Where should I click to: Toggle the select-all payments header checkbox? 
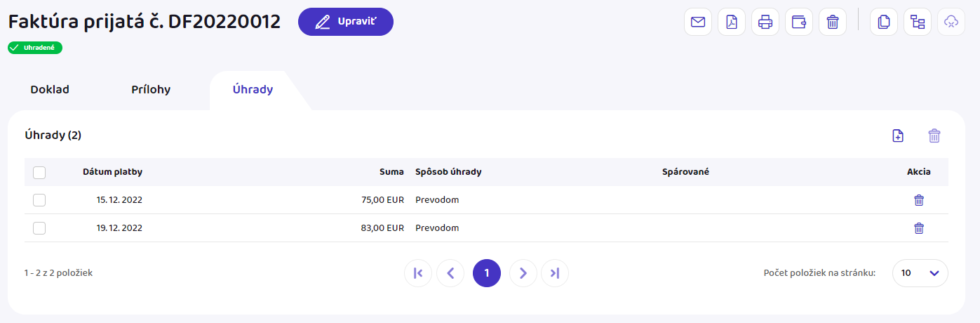click(39, 172)
